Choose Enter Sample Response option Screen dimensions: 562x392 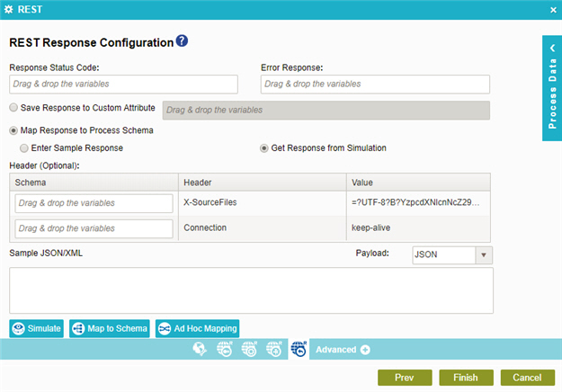[x=24, y=148]
